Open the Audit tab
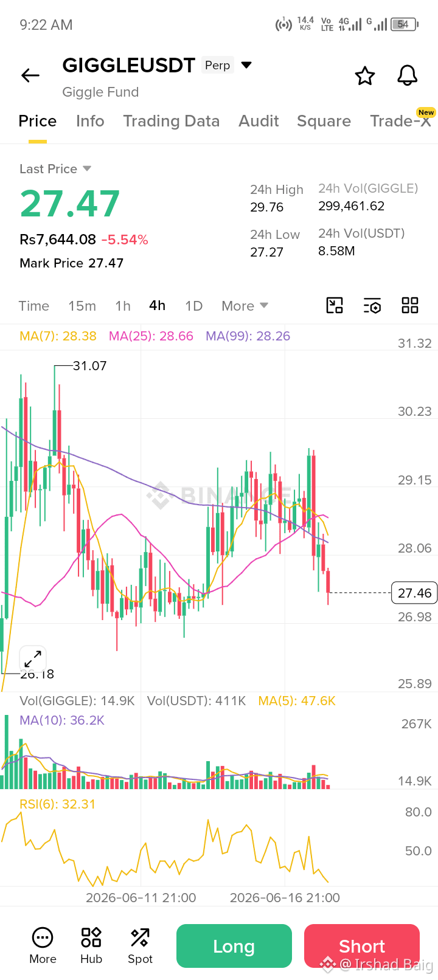Image resolution: width=438 pixels, height=980 pixels. click(259, 121)
